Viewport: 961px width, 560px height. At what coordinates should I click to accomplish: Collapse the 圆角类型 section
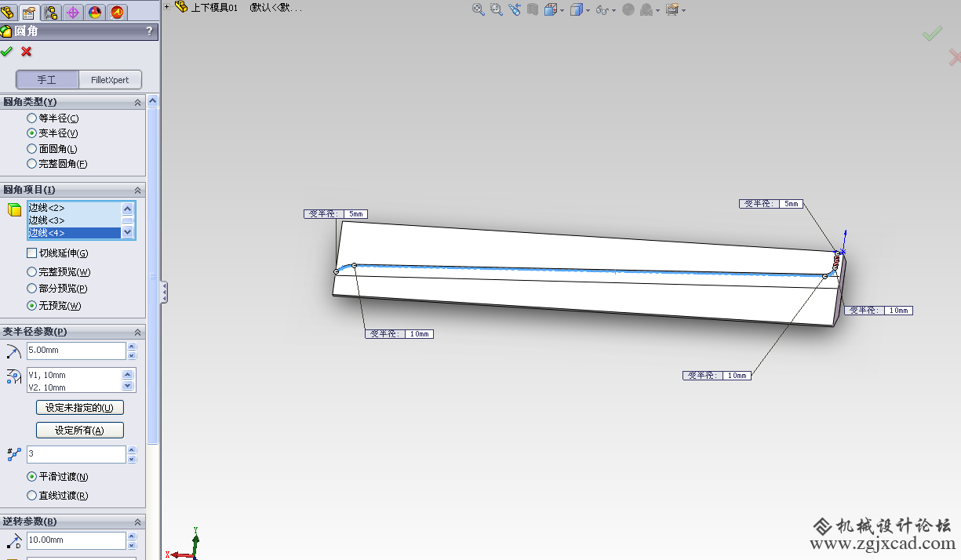pos(138,102)
